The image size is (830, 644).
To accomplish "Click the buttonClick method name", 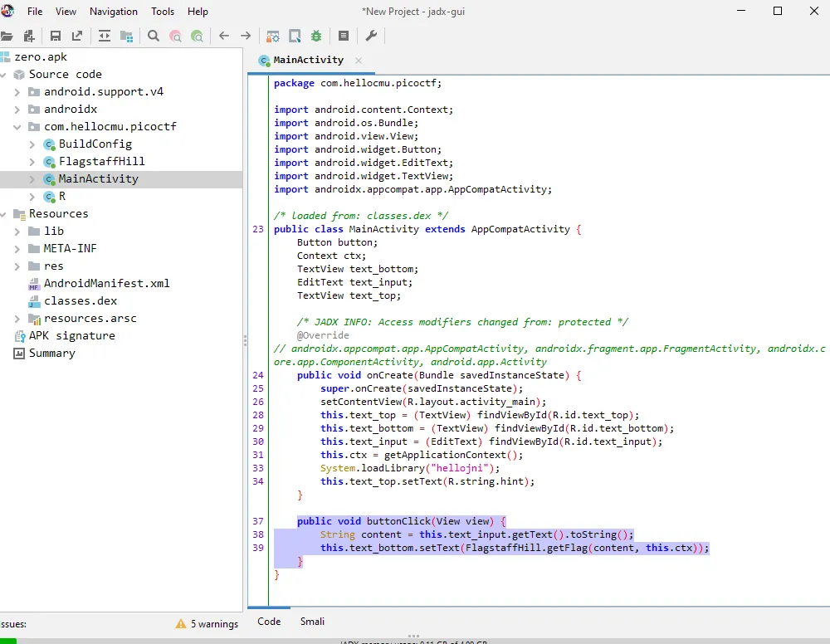I will click(398, 521).
